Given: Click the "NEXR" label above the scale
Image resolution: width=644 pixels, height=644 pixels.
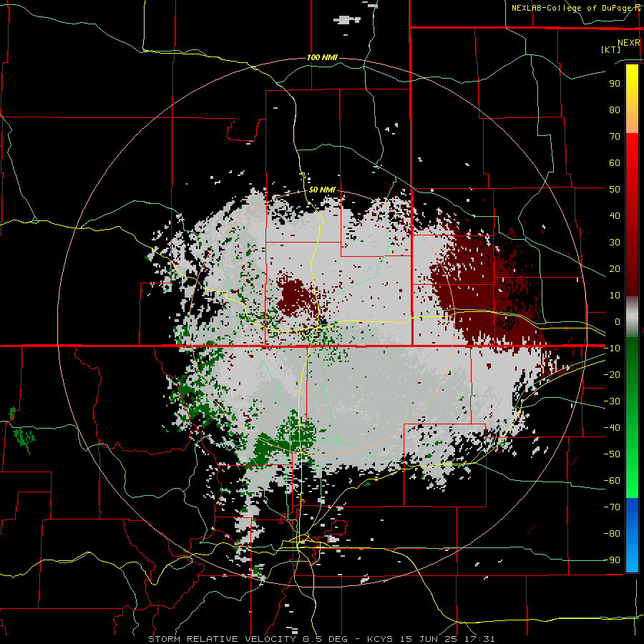Looking at the screenshot, I should (628, 43).
